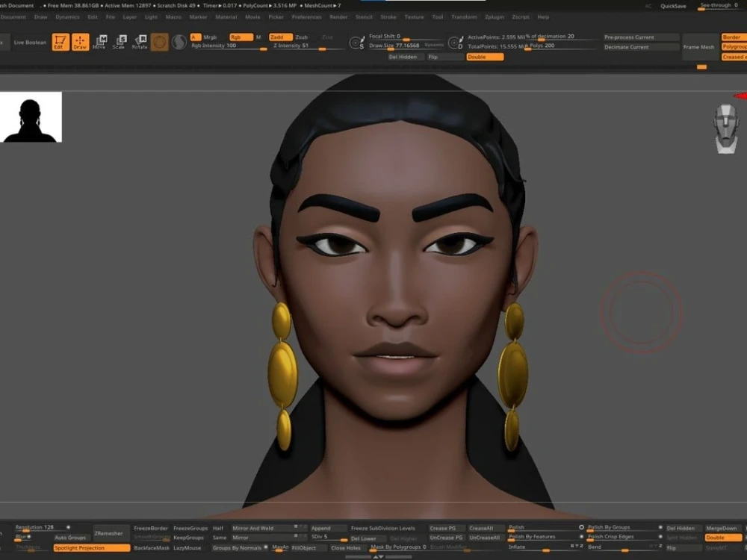Screen dimensions: 747x560
Task: Activate the Edit mode icon
Action: click(x=61, y=42)
